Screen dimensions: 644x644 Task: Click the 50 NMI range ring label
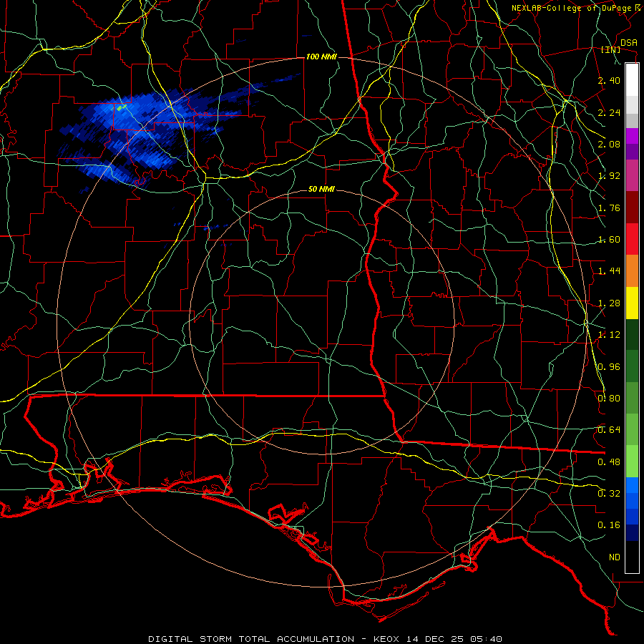(x=321, y=190)
